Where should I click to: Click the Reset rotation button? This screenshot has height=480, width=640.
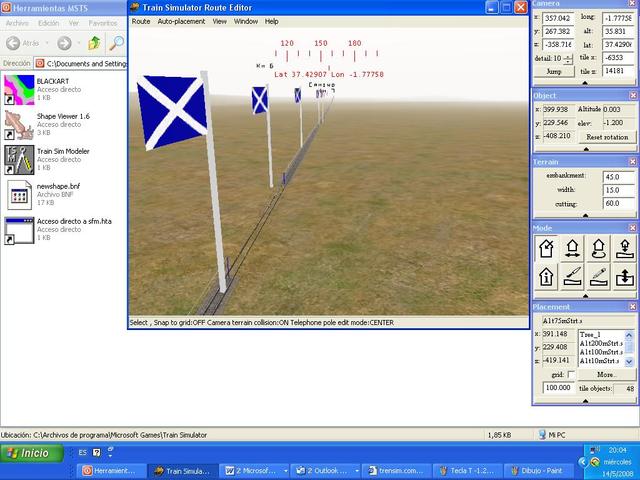(606, 136)
